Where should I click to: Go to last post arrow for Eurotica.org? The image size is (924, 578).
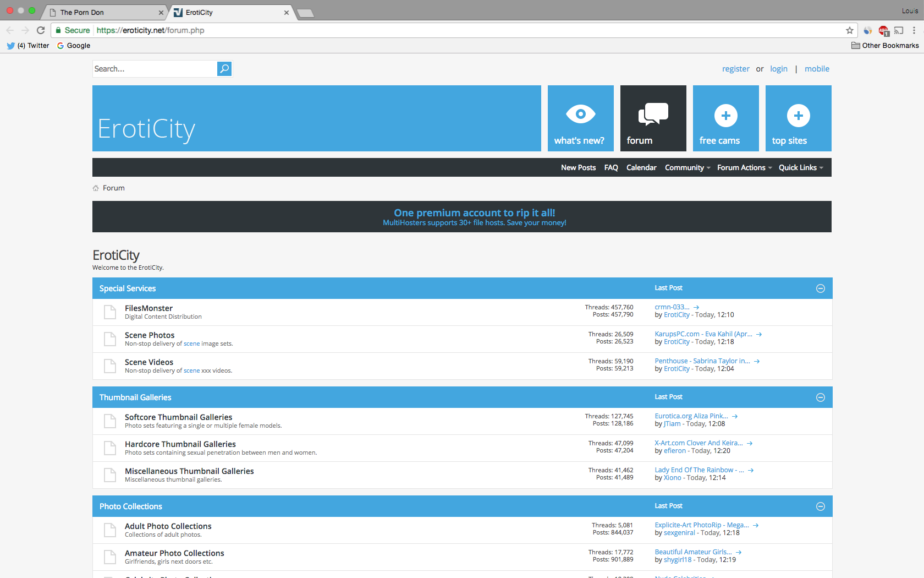coord(735,416)
